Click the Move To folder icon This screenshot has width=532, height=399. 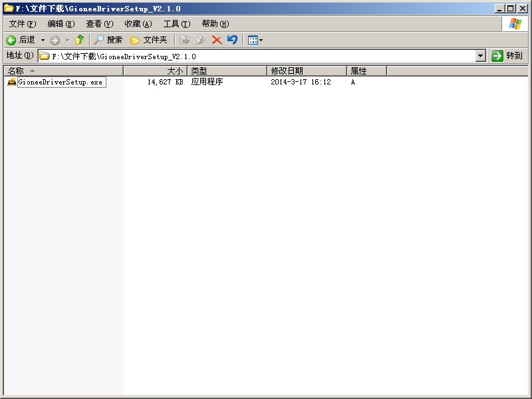pyautogui.click(x=184, y=40)
